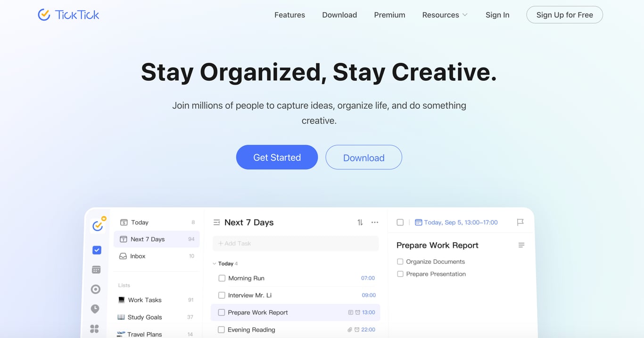Select the Inbox list

tap(157, 256)
